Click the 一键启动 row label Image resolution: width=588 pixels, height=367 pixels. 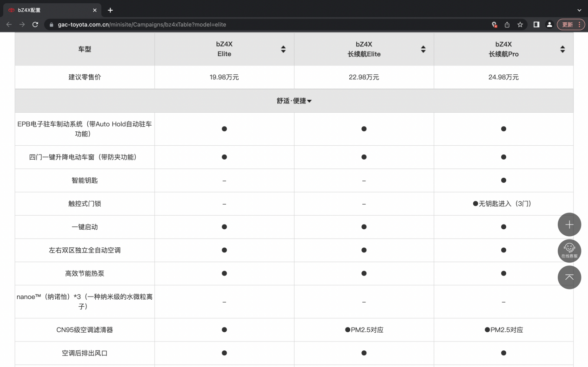pos(85,227)
